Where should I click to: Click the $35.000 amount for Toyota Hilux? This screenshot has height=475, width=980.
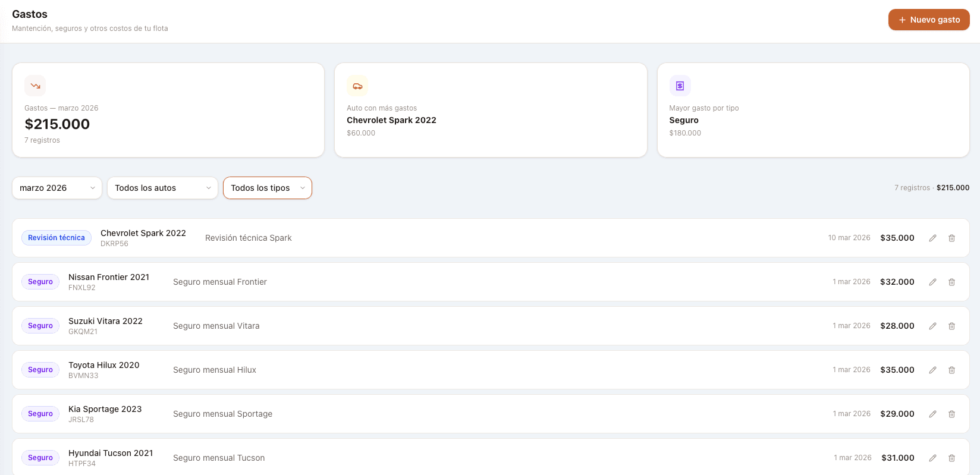coord(897,370)
